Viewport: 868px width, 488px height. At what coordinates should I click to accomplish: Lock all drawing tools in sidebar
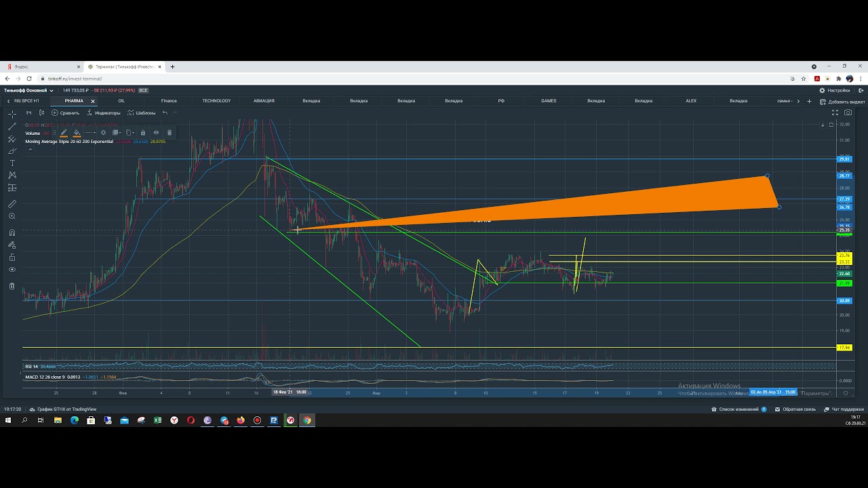12,257
